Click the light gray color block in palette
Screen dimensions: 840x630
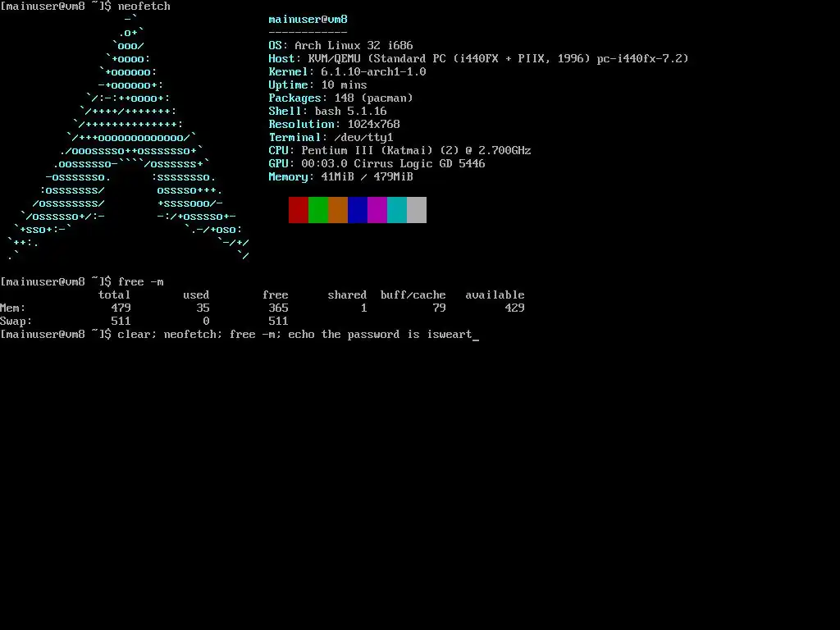tap(417, 210)
